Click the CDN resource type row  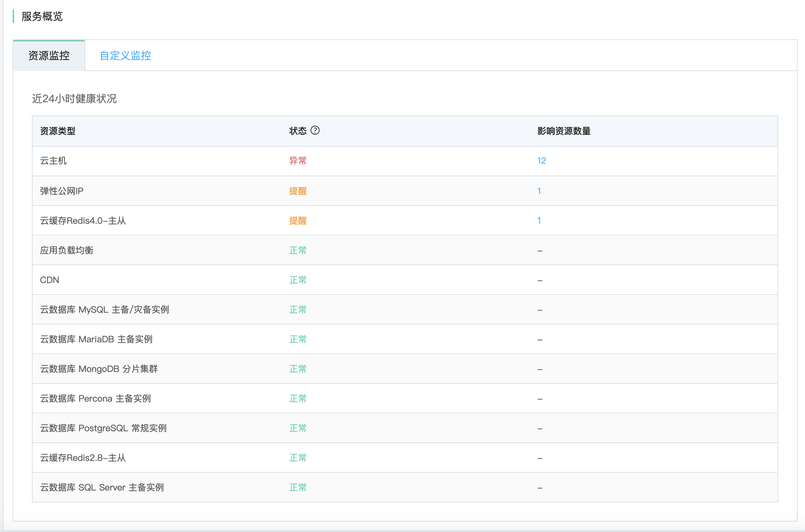pos(50,280)
